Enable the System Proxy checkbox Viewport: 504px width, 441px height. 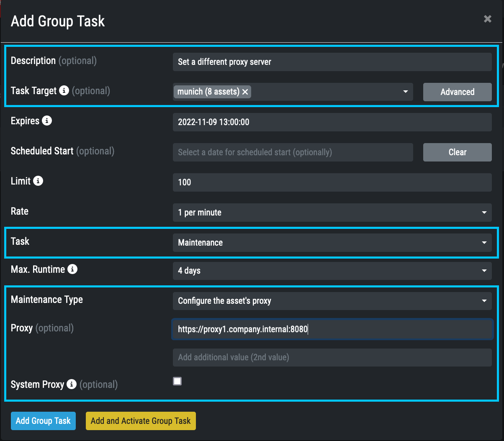177,381
